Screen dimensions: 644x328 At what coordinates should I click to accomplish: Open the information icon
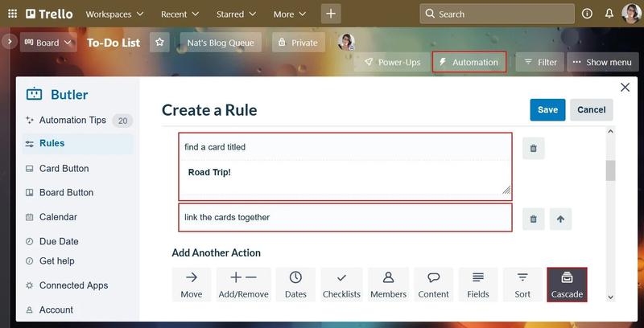[x=587, y=14]
